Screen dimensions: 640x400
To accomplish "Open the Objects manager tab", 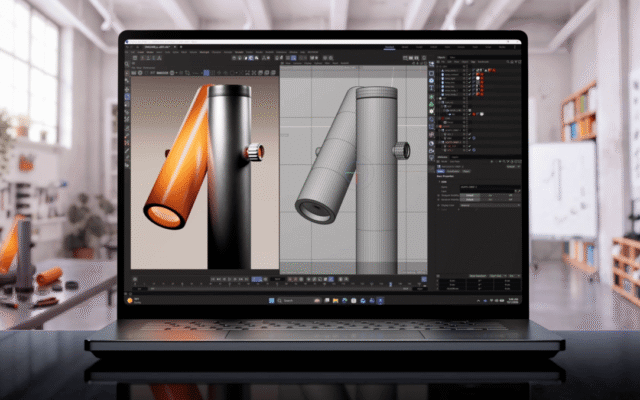I will point(441,58).
